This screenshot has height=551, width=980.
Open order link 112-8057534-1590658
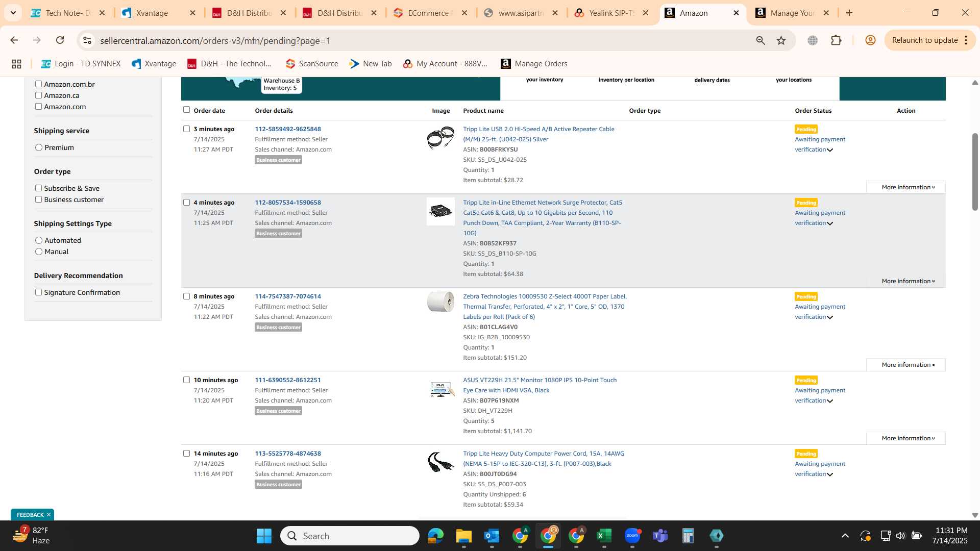tap(288, 203)
